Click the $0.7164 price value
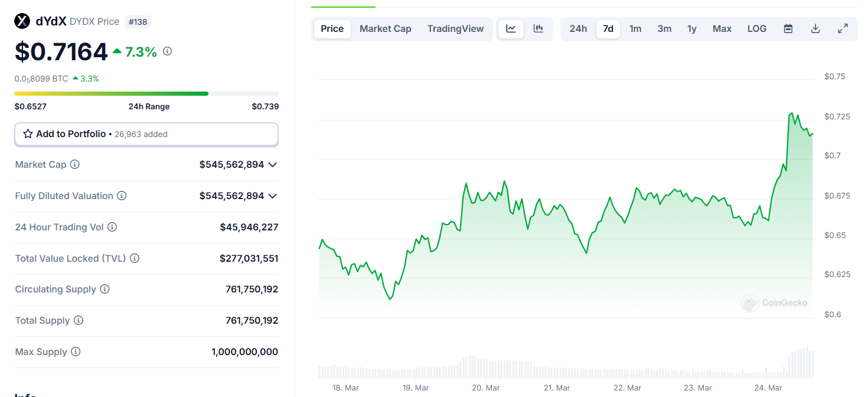868x397 pixels. click(61, 51)
